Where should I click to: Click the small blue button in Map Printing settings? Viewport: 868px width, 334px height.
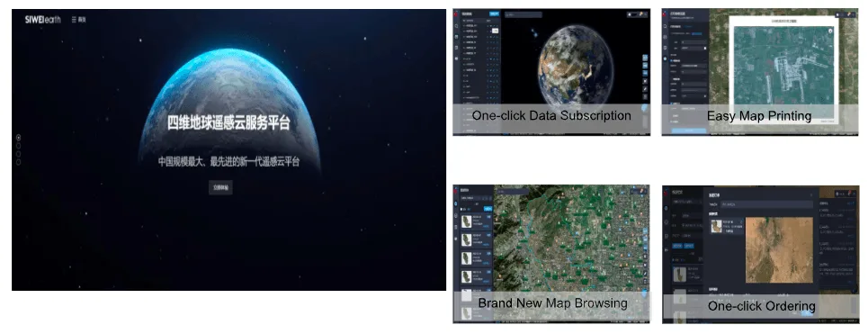click(x=696, y=34)
